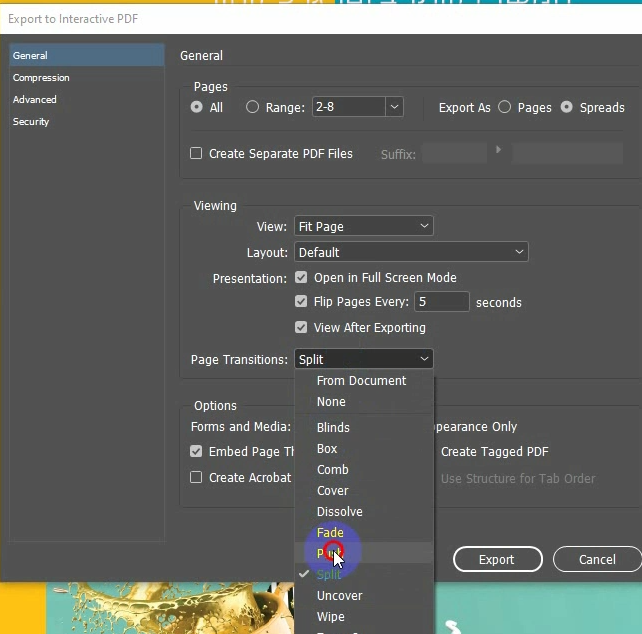Open the Security category
642x634 pixels.
pos(31,121)
